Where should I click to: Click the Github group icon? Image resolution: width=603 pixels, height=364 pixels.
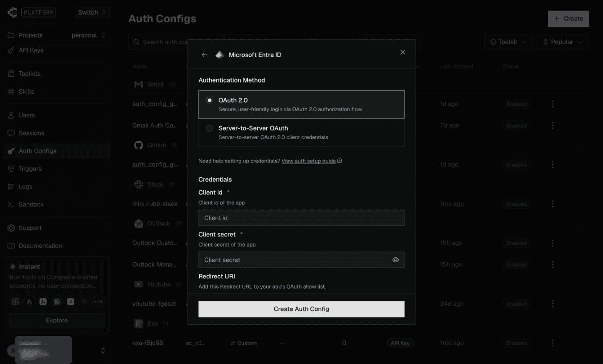(x=138, y=145)
